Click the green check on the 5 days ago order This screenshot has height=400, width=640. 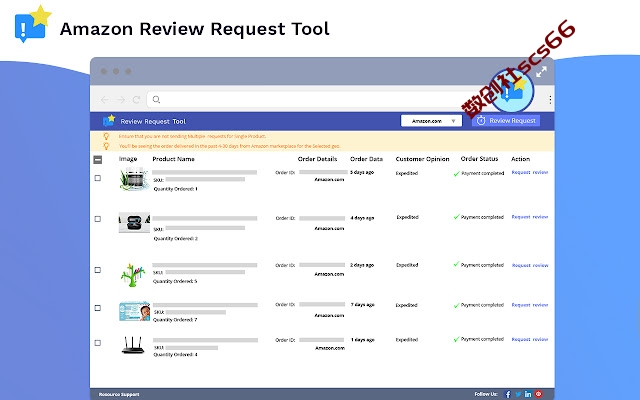pyautogui.click(x=457, y=173)
